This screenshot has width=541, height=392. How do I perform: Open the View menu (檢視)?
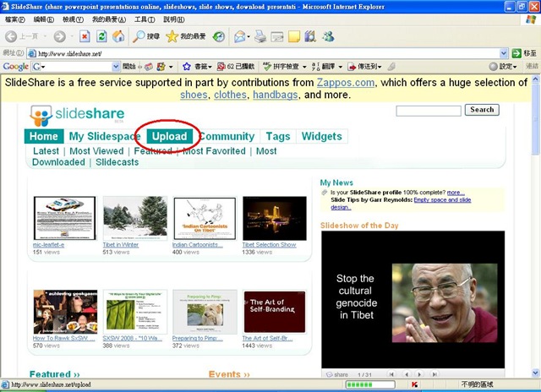(73, 19)
